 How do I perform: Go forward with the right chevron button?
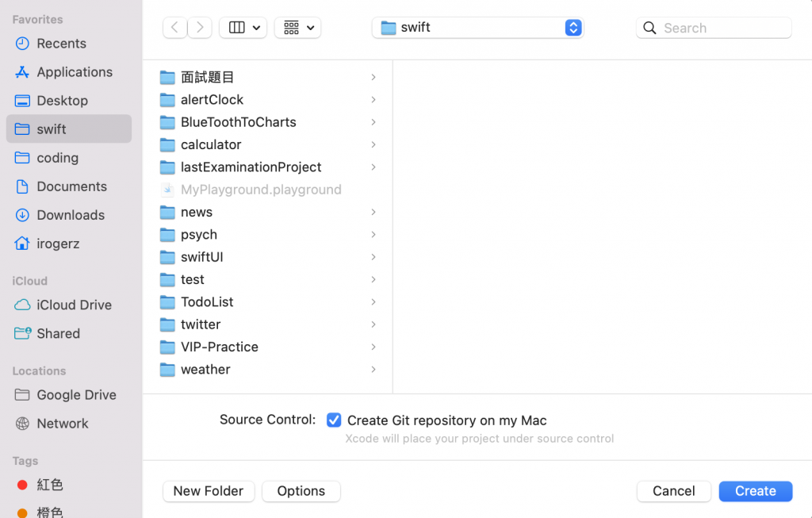click(x=200, y=28)
